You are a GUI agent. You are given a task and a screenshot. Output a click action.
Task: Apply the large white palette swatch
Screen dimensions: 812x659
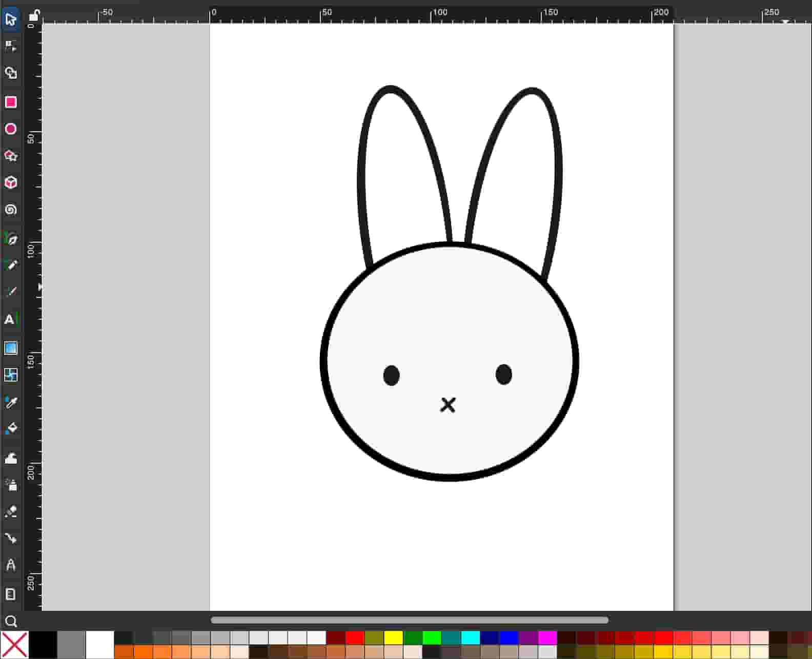pyautogui.click(x=100, y=645)
